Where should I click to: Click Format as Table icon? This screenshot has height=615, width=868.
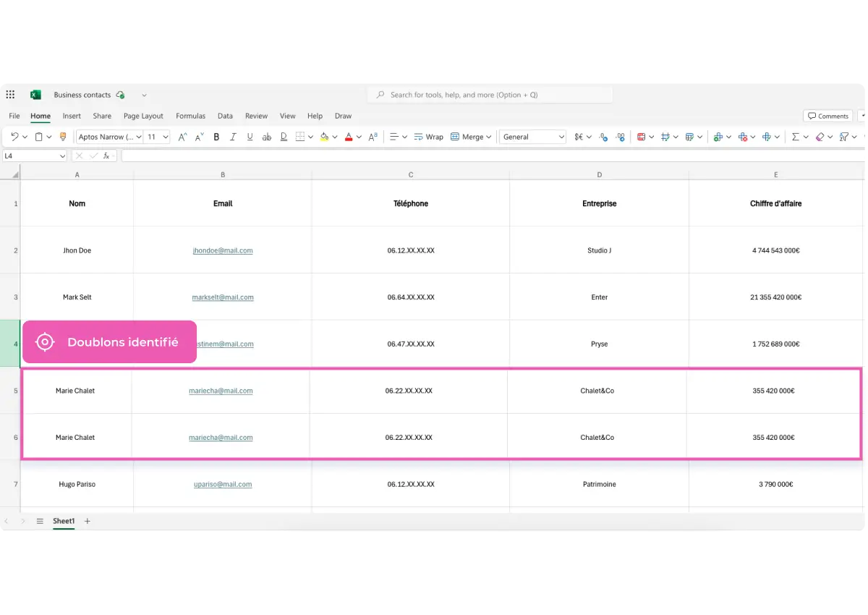click(x=689, y=137)
